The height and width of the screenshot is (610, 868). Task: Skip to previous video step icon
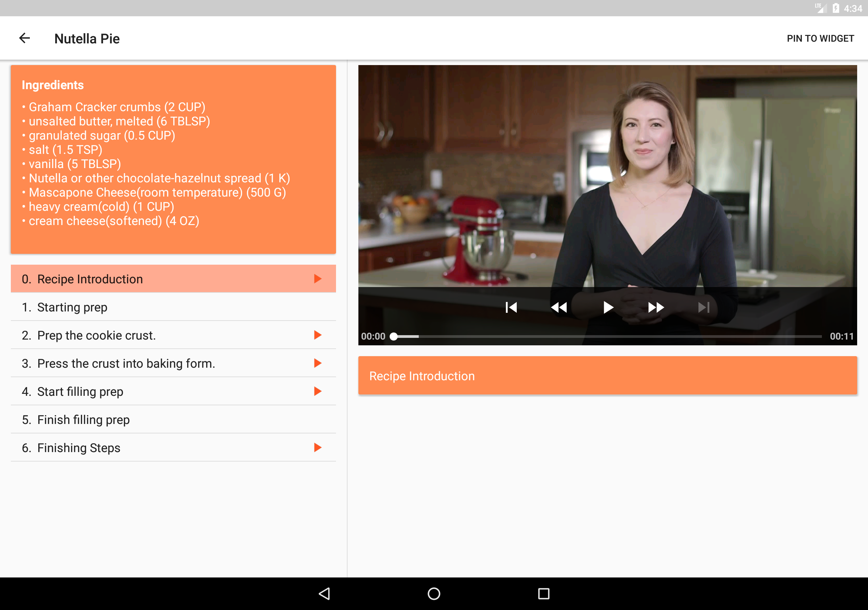click(511, 307)
